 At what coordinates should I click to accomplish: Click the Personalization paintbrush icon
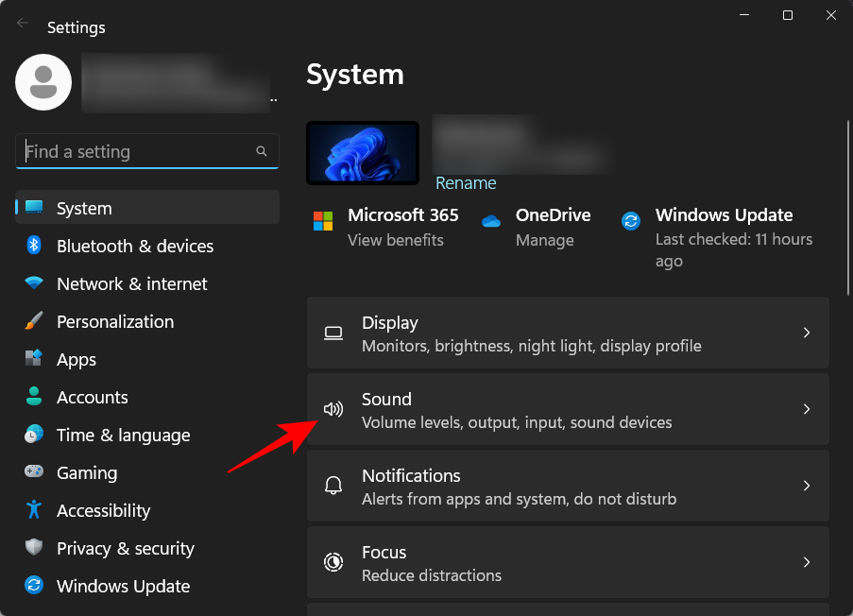coord(34,321)
